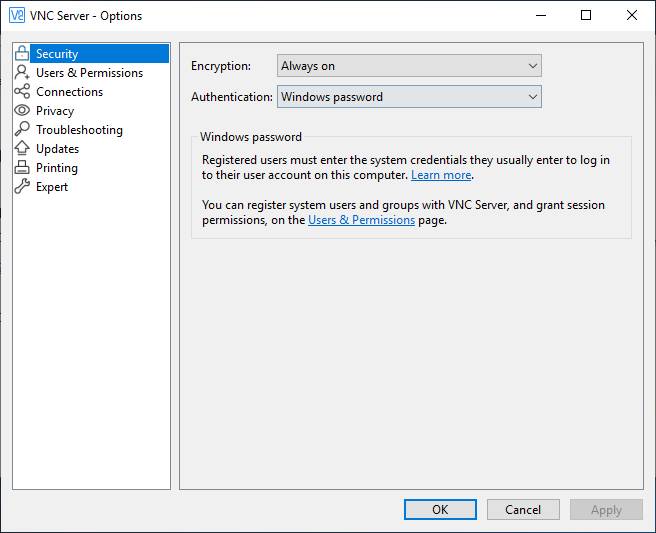Confirm settings with the OK button

click(440, 510)
